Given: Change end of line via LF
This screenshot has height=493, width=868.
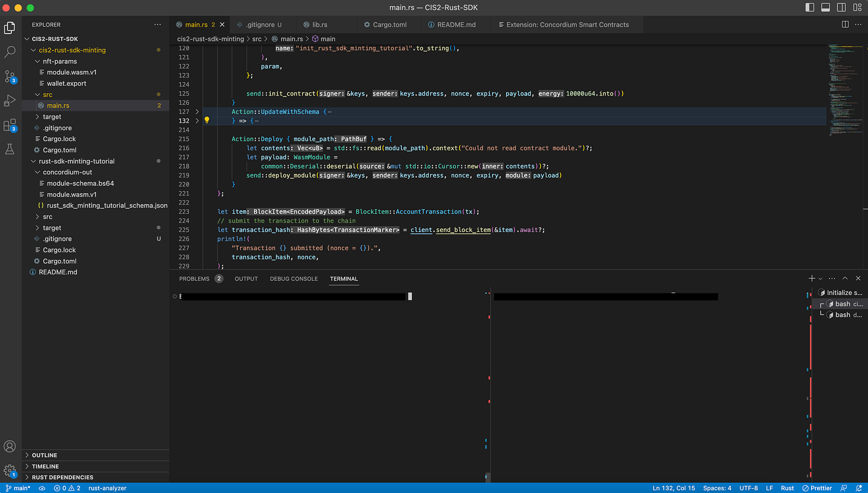Looking at the screenshot, I should [769, 488].
